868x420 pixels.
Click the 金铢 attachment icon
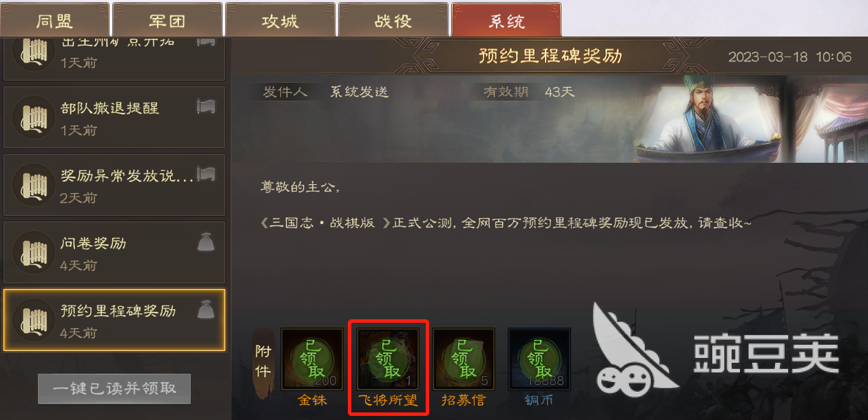(312, 359)
